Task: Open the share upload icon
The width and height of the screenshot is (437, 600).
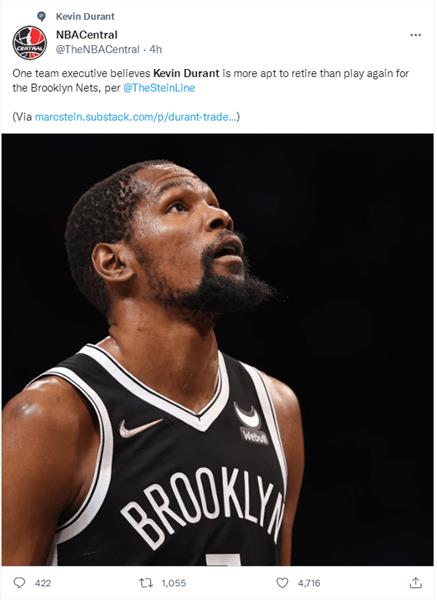Action: [x=415, y=583]
